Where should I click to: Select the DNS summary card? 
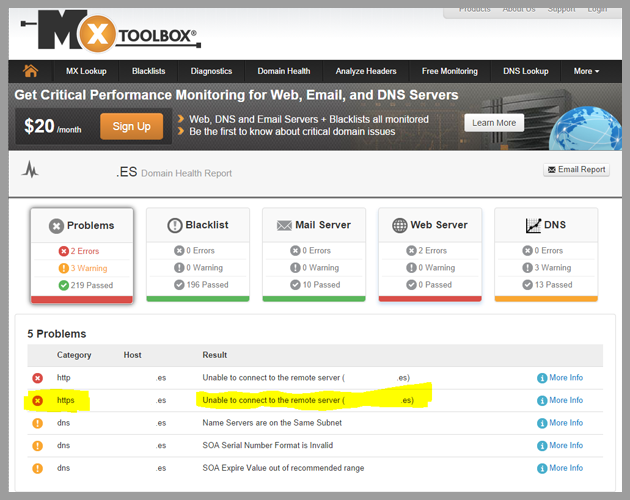pyautogui.click(x=546, y=254)
